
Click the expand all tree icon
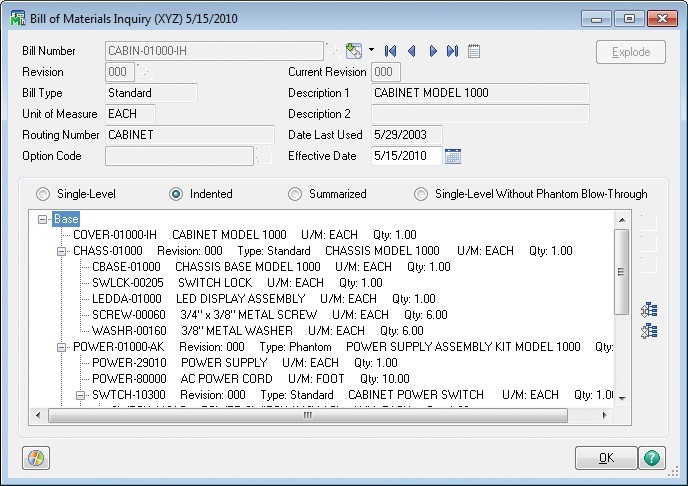(x=649, y=310)
